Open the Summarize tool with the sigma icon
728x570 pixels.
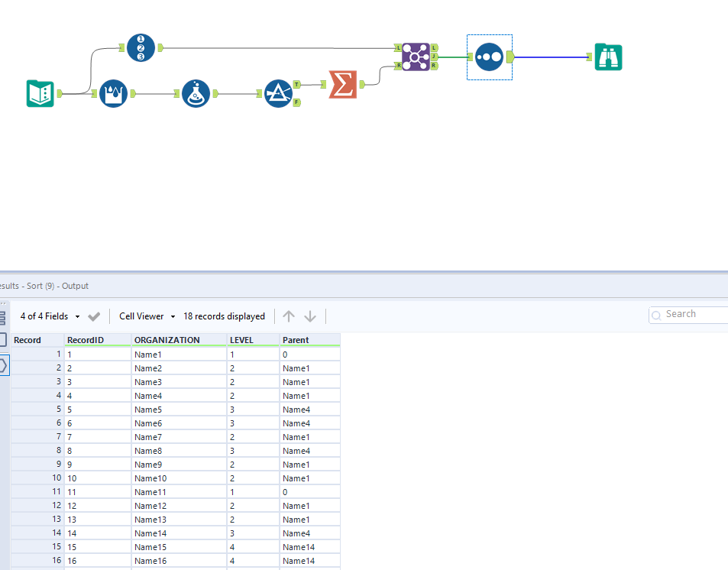tap(341, 86)
